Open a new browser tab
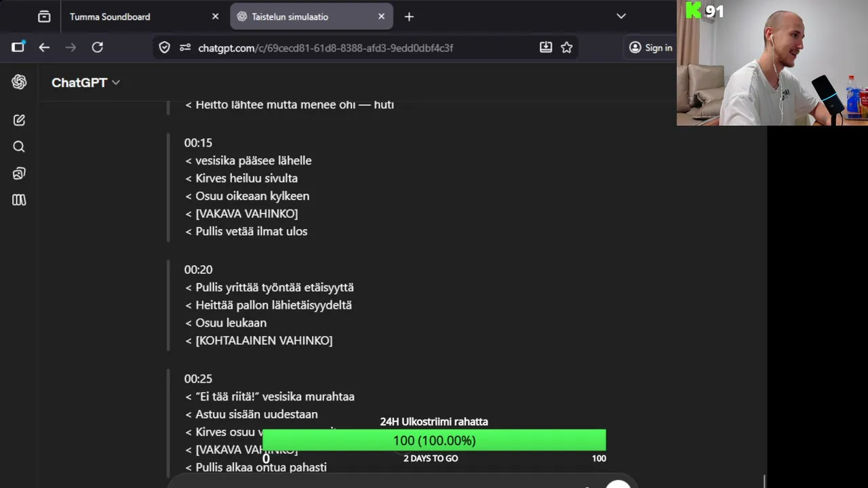The width and height of the screenshot is (868, 488). (x=409, y=17)
